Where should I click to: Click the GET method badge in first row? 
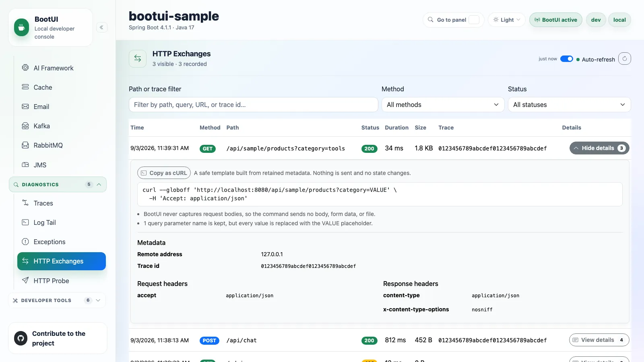pyautogui.click(x=208, y=149)
